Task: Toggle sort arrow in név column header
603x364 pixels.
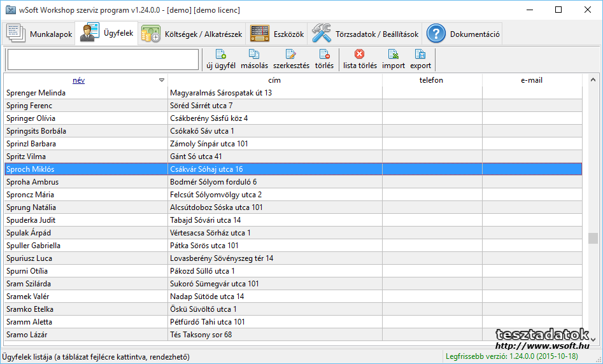Action: coord(162,80)
